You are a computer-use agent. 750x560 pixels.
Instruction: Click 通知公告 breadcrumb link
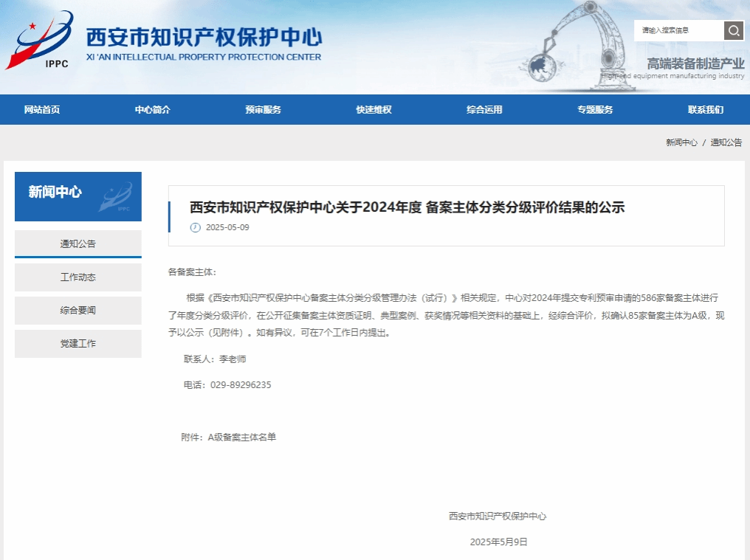[726, 142]
